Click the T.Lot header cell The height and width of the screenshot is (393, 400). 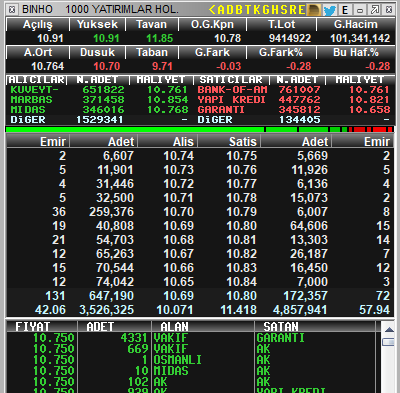click(282, 25)
